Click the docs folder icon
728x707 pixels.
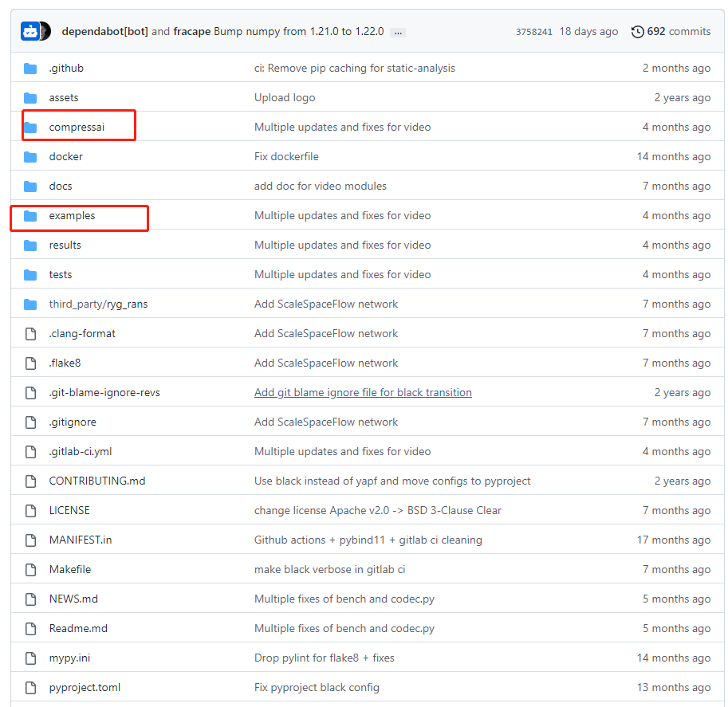tap(30, 187)
